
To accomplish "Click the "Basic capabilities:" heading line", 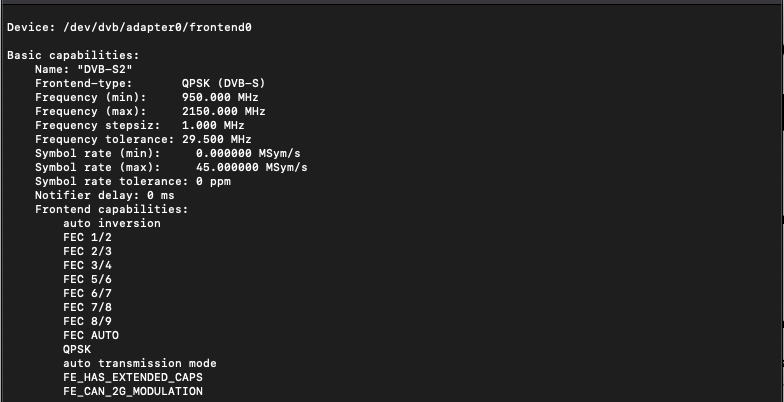I will [x=72, y=55].
